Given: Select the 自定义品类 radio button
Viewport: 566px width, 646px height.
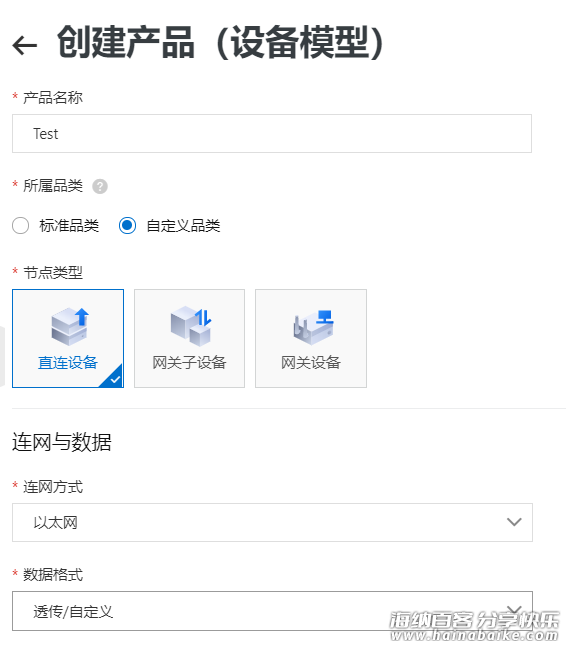Looking at the screenshot, I should coord(127,226).
